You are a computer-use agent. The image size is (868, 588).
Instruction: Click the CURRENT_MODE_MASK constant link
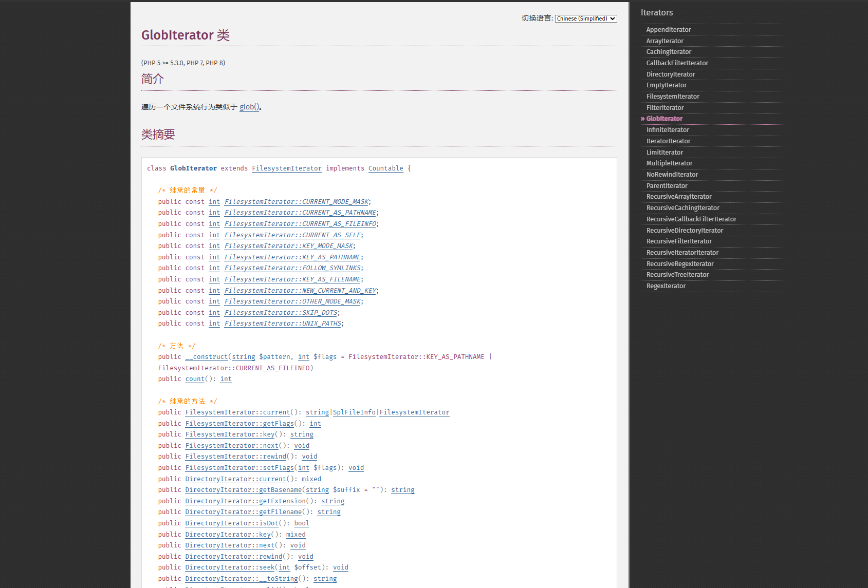point(296,202)
